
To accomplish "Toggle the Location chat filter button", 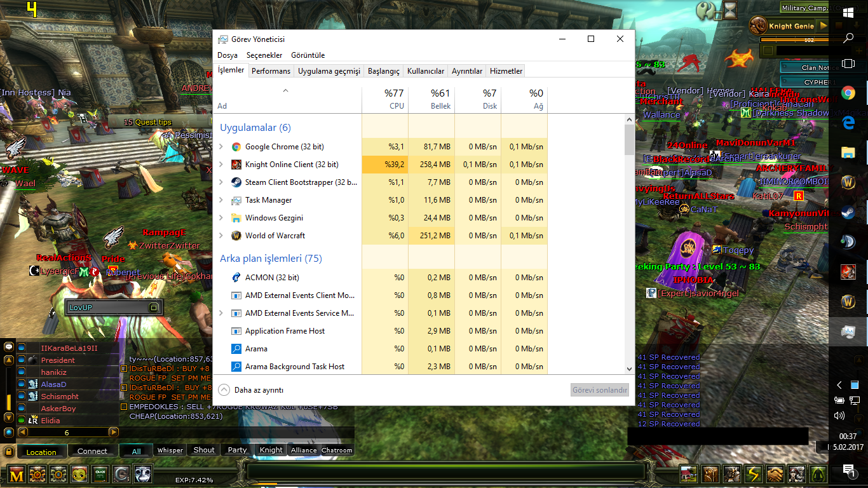I will coord(41,452).
